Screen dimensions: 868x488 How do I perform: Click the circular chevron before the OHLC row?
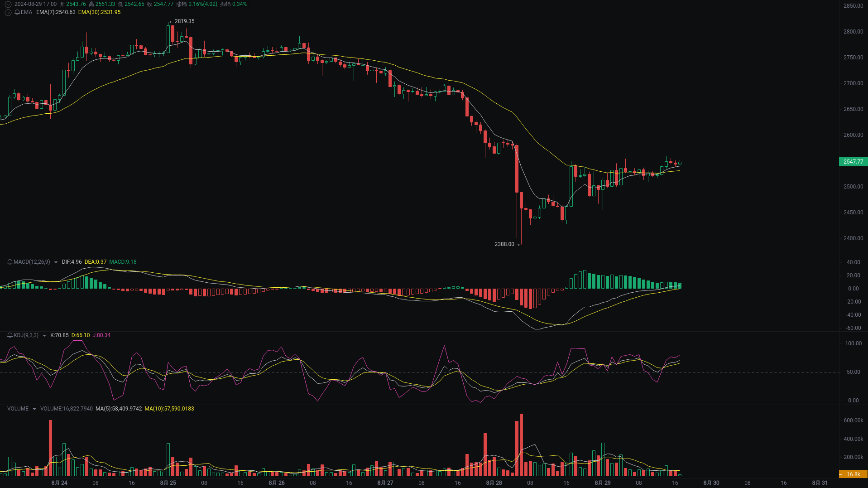click(8, 4)
